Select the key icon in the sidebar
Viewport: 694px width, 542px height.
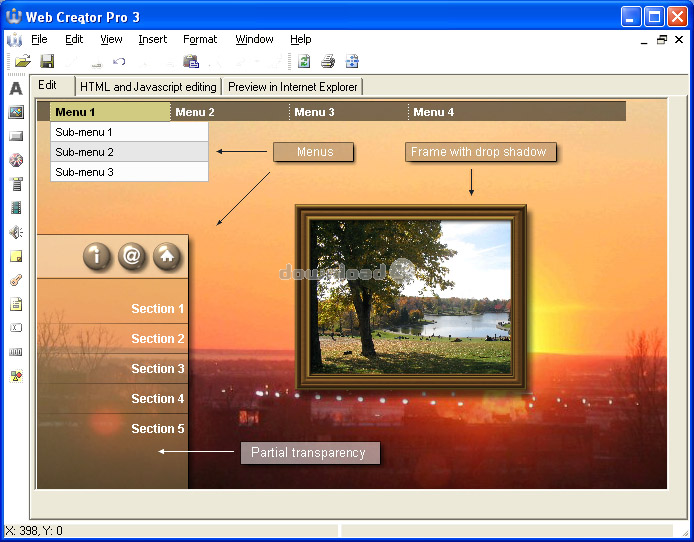[x=16, y=280]
